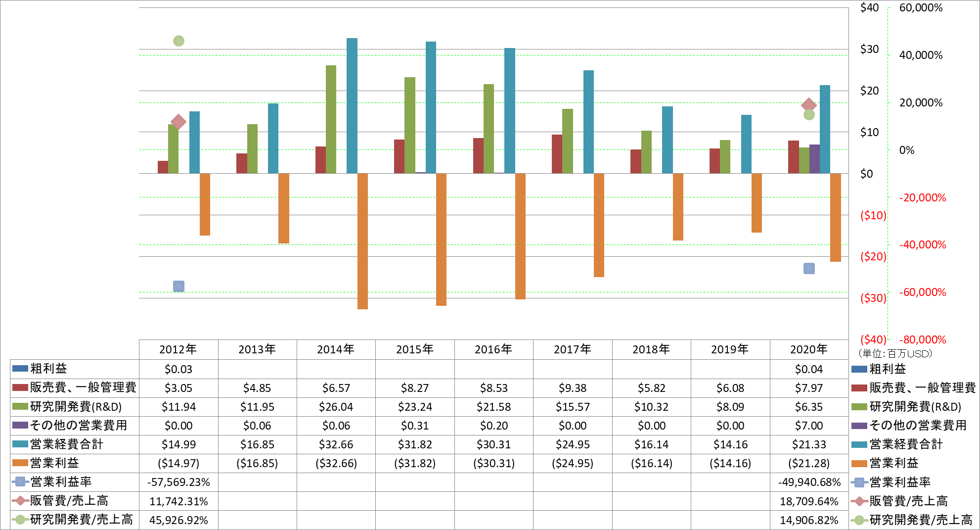980x530 pixels.
Task: Click the 2020 purple other expenses bar
Action: click(x=814, y=159)
